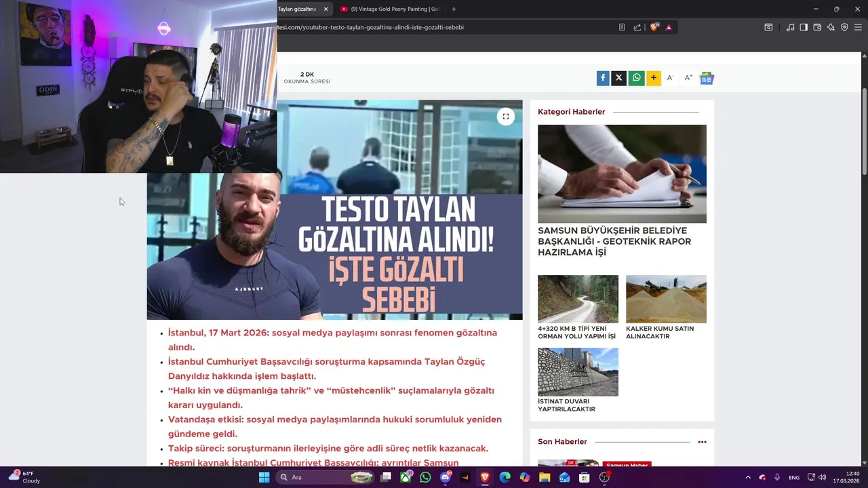This screenshot has height=488, width=868.
Task: Click the 2 DK okunma süresi label
Action: click(x=307, y=77)
